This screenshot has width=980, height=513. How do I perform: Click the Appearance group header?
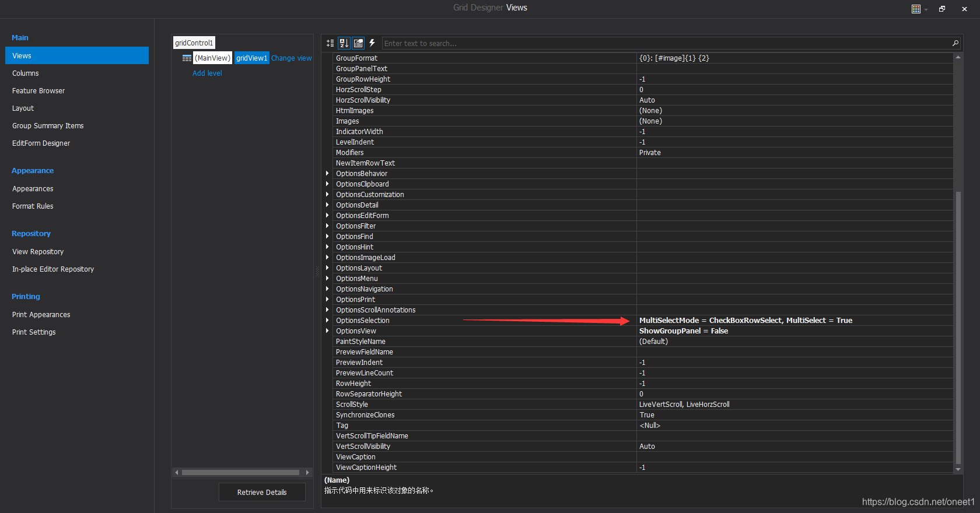point(33,170)
